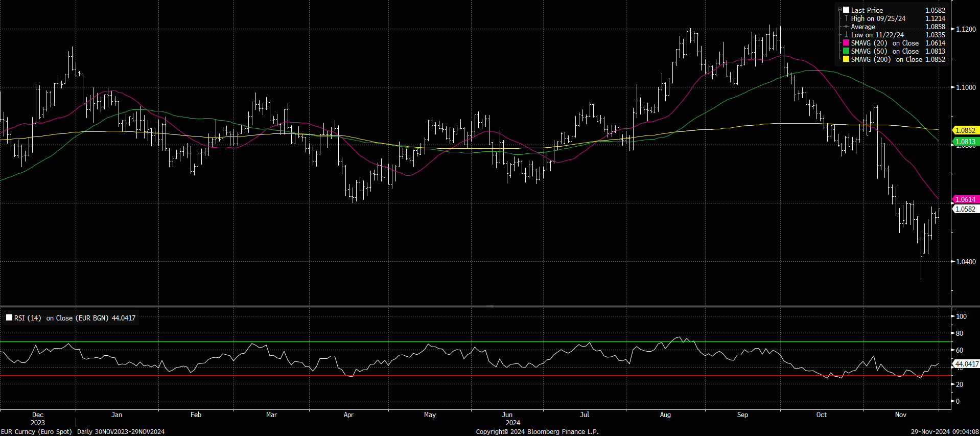Screen dimensions: 980x436
Task: Click the 100 label on RSI axis
Action: [x=961, y=316]
